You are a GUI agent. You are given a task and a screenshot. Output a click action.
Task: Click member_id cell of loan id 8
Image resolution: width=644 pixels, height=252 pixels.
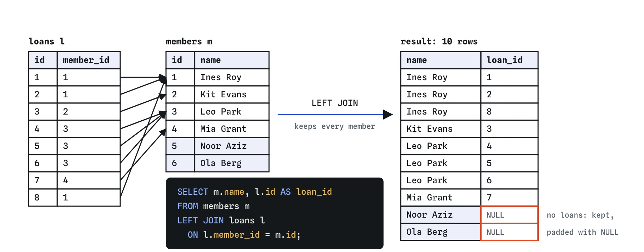[89, 198]
